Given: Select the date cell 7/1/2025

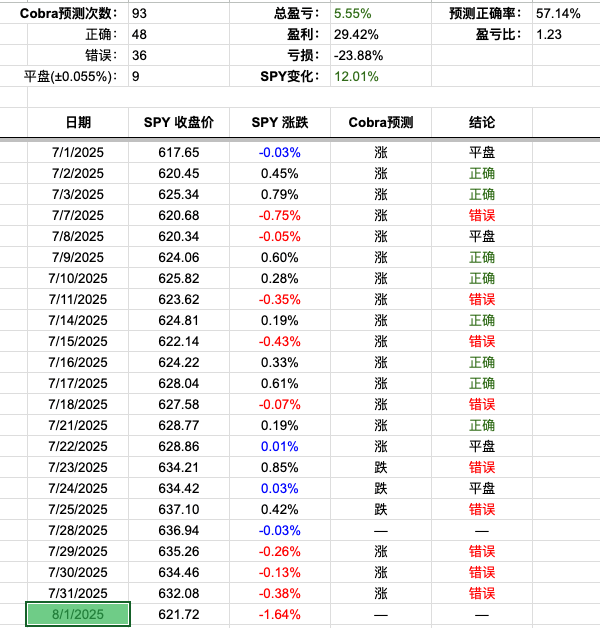Looking at the screenshot, I should (78, 153).
